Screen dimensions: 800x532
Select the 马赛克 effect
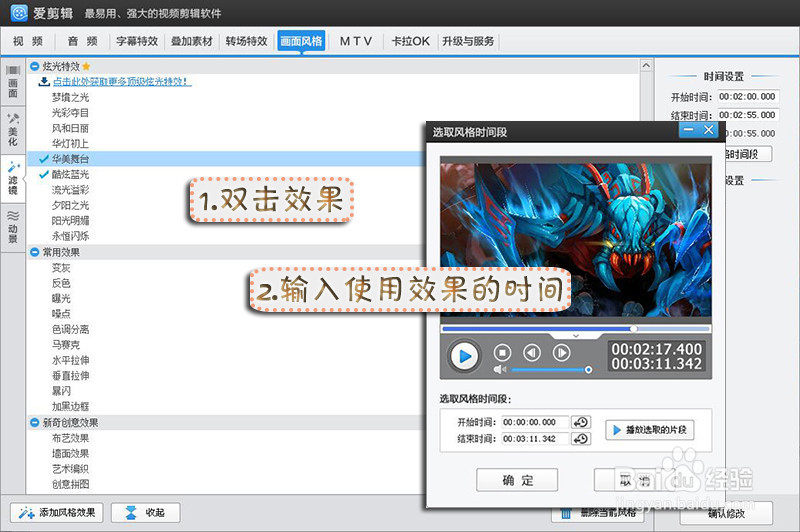(x=66, y=344)
